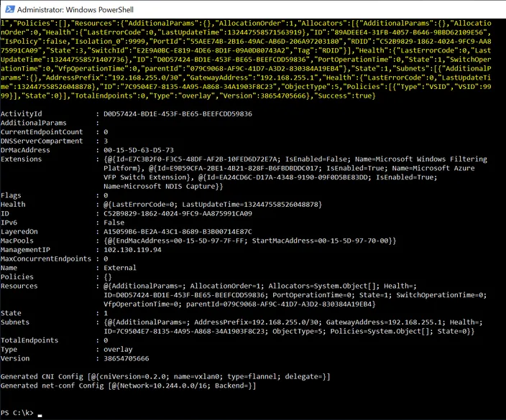Click the 'PS C:\k>' command prompt
506x420 pixels.
(x=17, y=413)
